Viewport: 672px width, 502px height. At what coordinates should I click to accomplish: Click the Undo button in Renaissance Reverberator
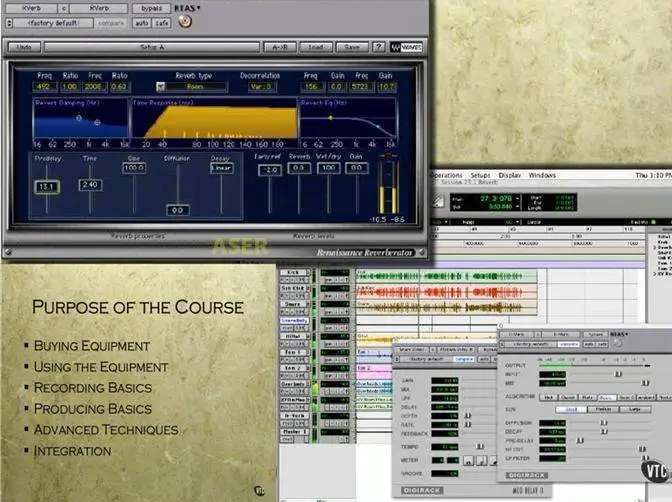(24, 47)
